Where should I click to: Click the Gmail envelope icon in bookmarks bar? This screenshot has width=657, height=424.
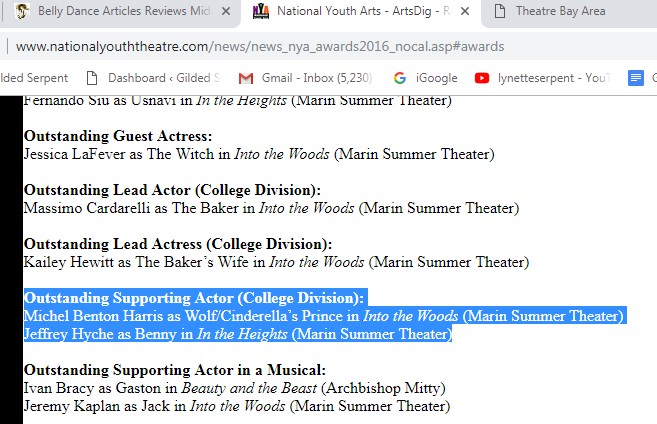click(x=246, y=77)
